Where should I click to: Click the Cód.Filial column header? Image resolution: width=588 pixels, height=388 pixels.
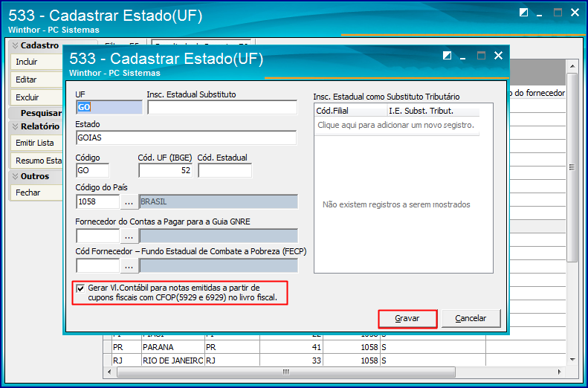click(351, 111)
